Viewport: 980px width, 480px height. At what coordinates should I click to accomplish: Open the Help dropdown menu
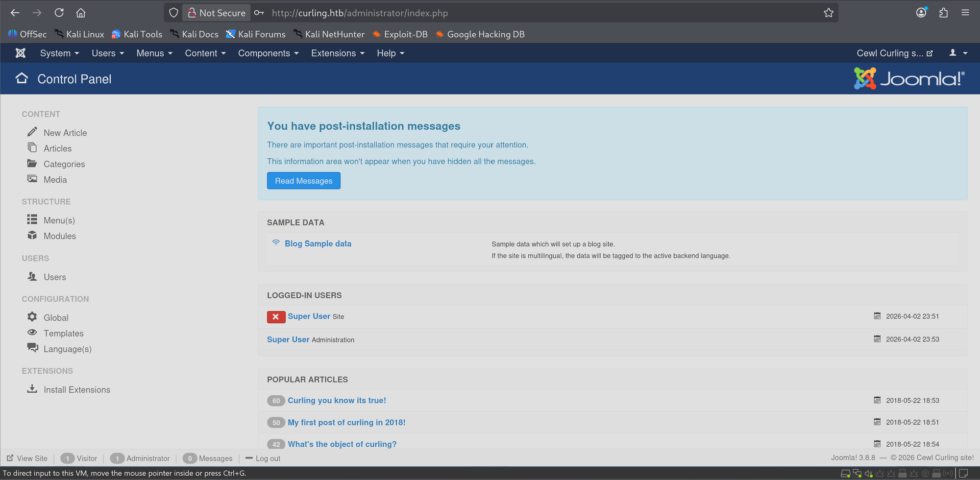(x=391, y=53)
